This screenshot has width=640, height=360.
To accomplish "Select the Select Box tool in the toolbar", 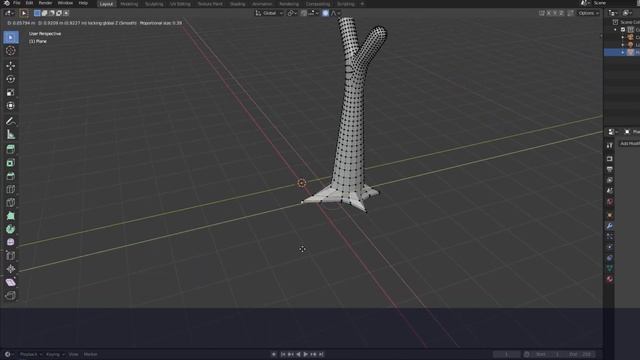I will [11, 37].
